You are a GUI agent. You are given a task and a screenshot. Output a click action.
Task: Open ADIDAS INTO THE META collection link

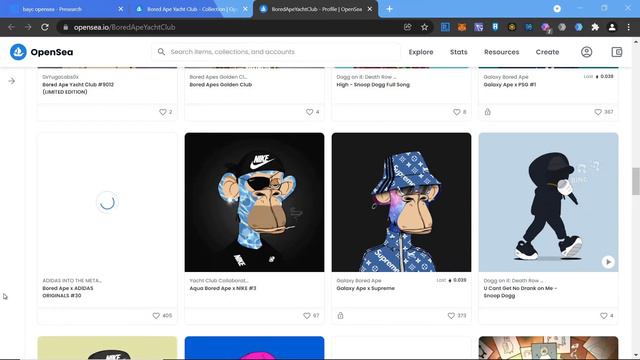point(72,280)
